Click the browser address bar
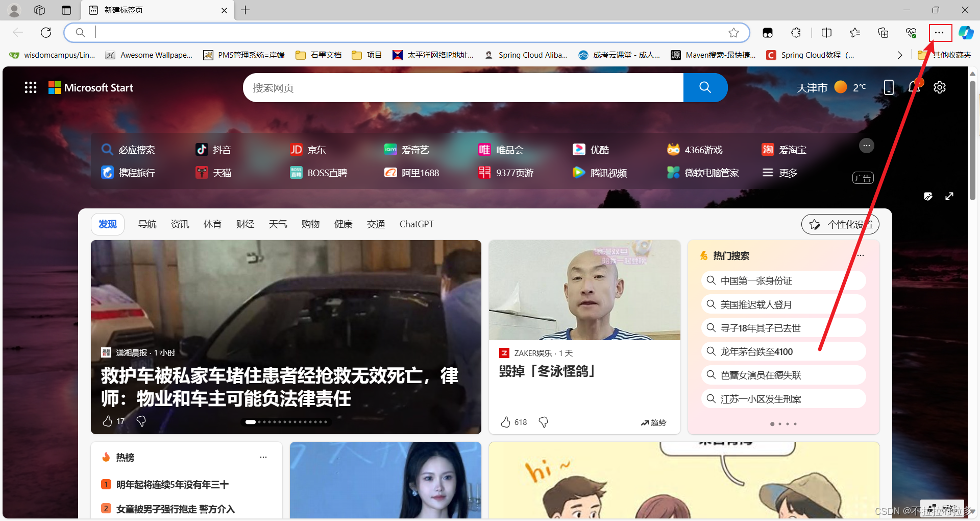Screen dimensions: 980x521 (x=407, y=33)
